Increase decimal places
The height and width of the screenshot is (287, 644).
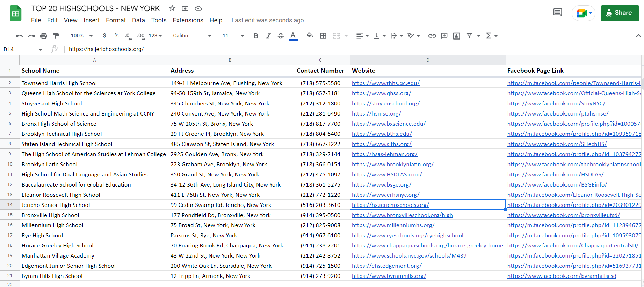pyautogui.click(x=140, y=36)
